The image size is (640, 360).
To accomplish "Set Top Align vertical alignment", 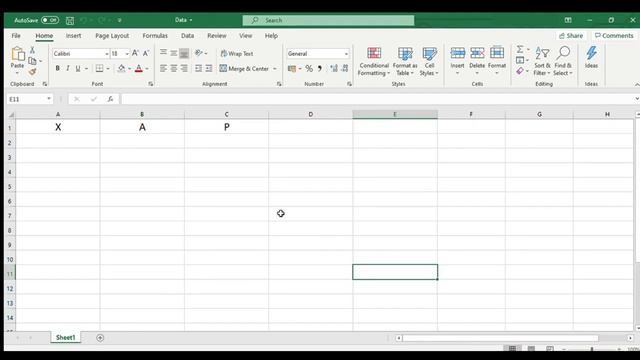I will pos(163,53).
